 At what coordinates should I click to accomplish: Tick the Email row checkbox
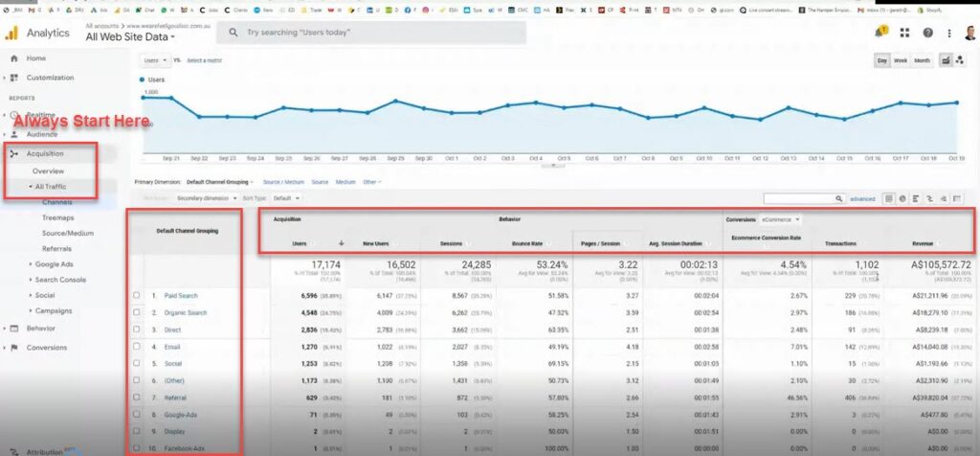[x=136, y=347]
